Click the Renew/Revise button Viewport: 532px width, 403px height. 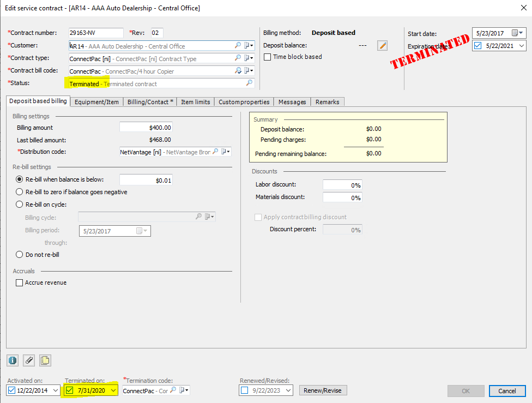point(323,390)
